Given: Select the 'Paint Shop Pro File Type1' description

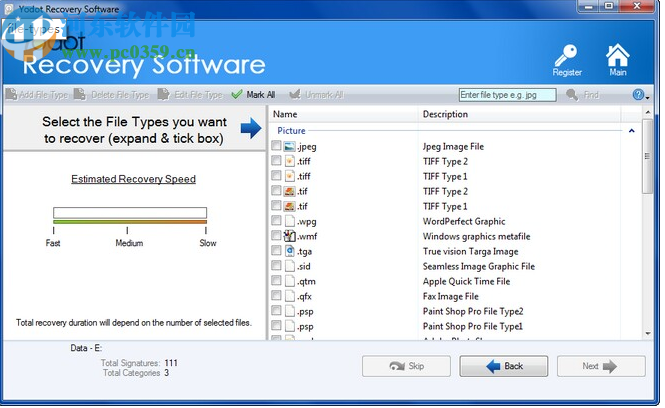Looking at the screenshot, I should pyautogui.click(x=472, y=327).
